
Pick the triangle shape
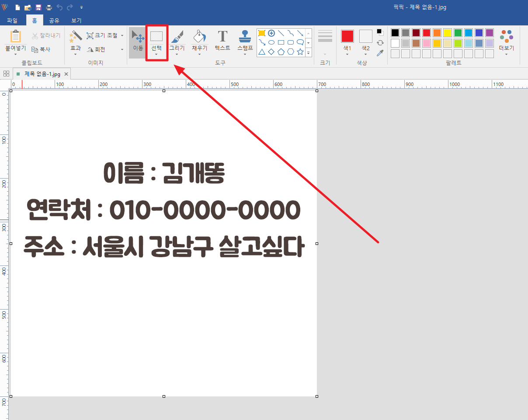coord(262,52)
